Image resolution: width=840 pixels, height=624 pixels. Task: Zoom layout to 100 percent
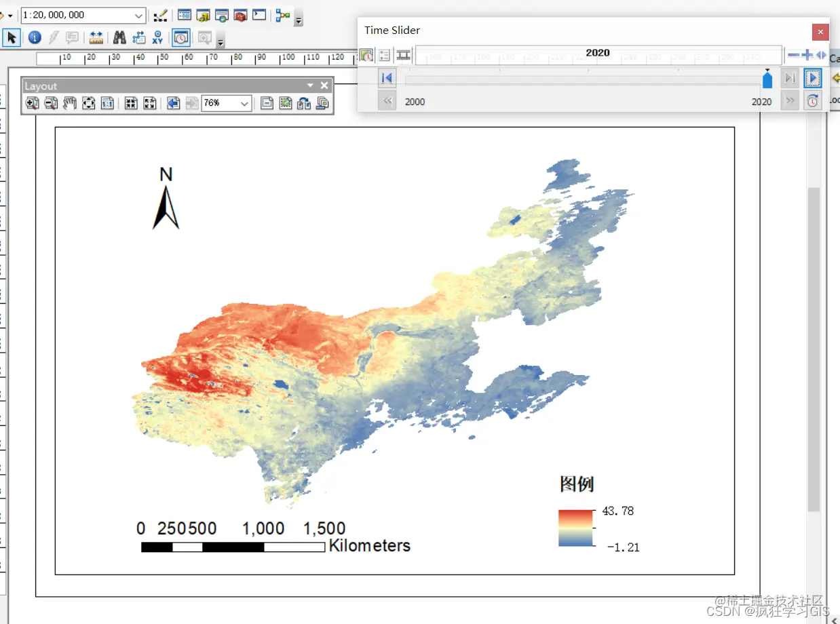107,103
